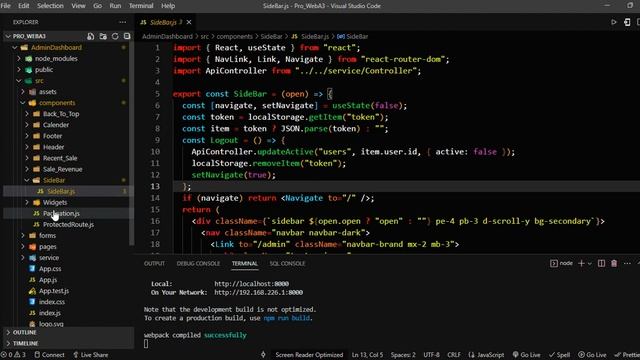Open the node terminal profile

click(561, 263)
